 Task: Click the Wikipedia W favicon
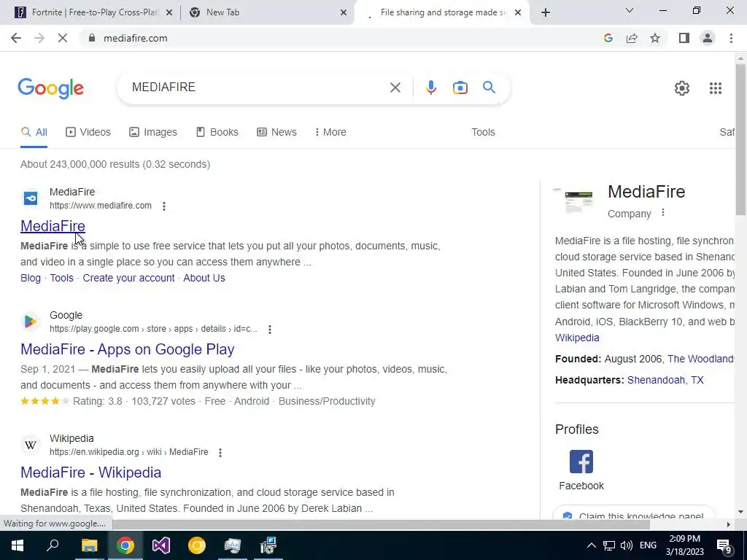click(x=31, y=445)
